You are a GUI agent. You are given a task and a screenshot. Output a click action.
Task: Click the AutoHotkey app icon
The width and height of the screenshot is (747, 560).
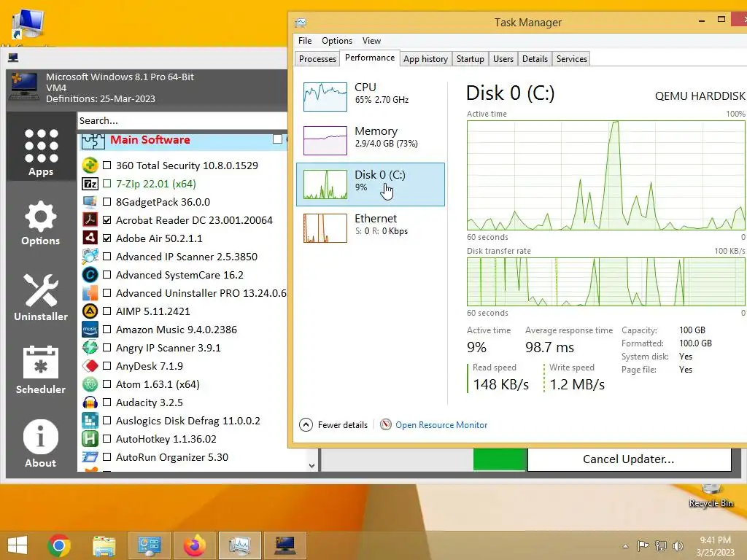tap(90, 439)
